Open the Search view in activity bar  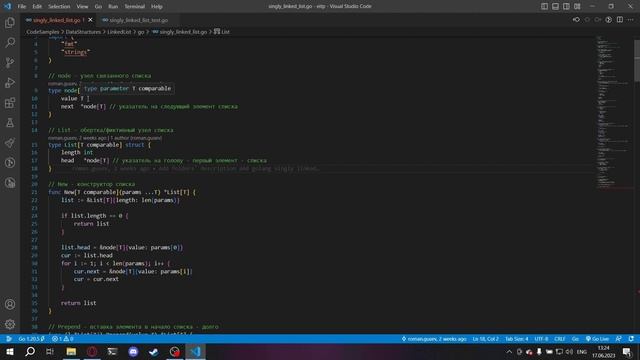pyautogui.click(x=10, y=42)
